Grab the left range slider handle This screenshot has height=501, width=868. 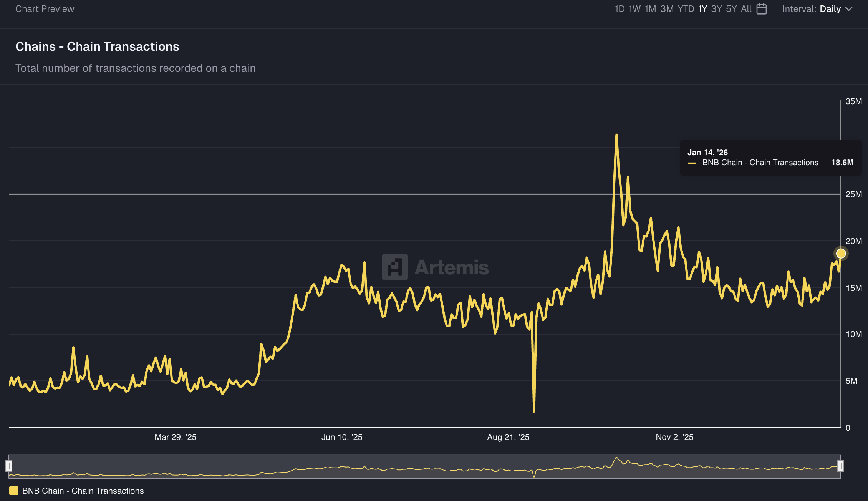9,466
